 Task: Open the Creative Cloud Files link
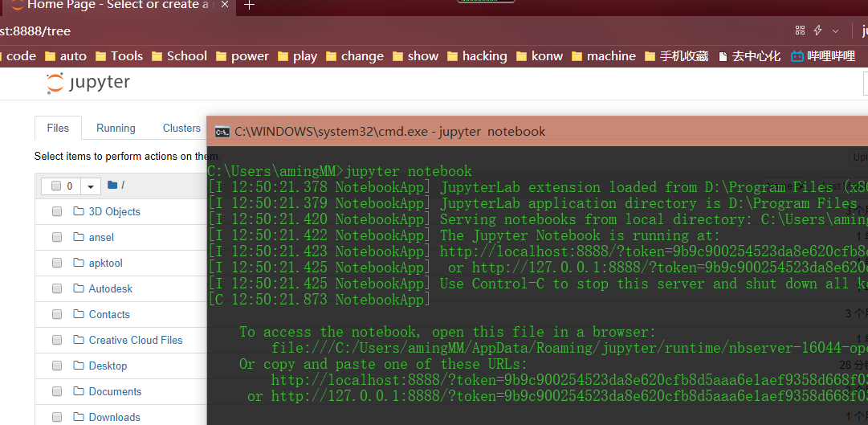click(136, 340)
